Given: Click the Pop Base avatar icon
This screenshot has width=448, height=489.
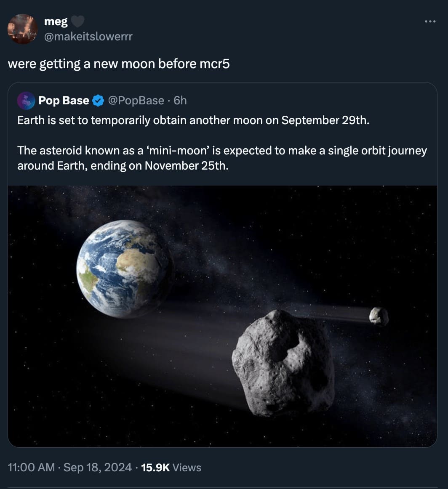Looking at the screenshot, I should 26,101.
